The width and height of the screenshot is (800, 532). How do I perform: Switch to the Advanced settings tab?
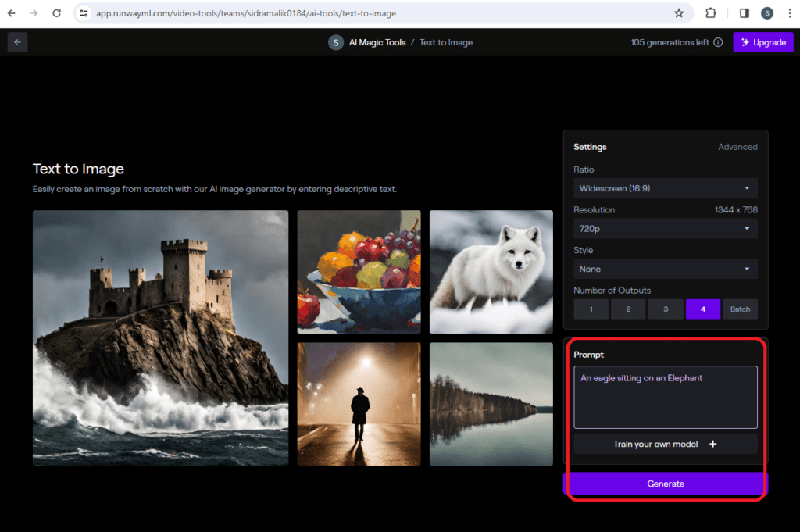pos(737,146)
